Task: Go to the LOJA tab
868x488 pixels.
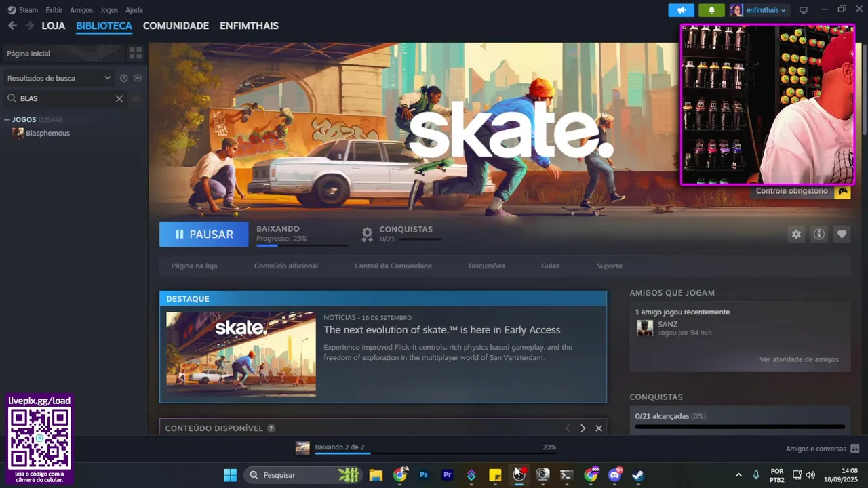Action: pos(54,26)
